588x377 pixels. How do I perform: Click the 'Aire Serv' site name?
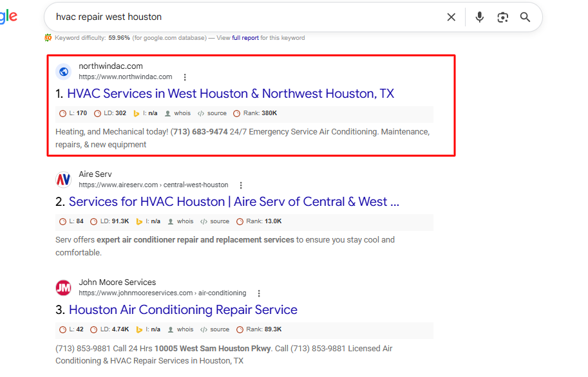(x=95, y=174)
